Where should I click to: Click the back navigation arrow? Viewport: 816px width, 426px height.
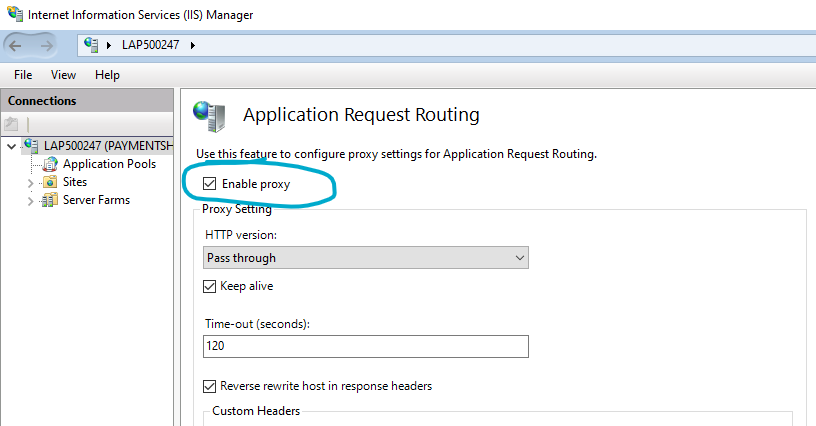coord(16,46)
